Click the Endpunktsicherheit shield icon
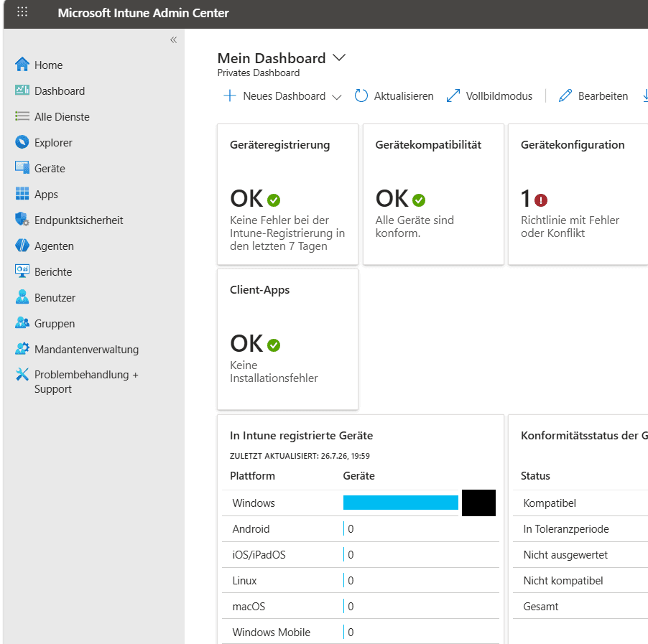This screenshot has height=644, width=648. tap(22, 220)
